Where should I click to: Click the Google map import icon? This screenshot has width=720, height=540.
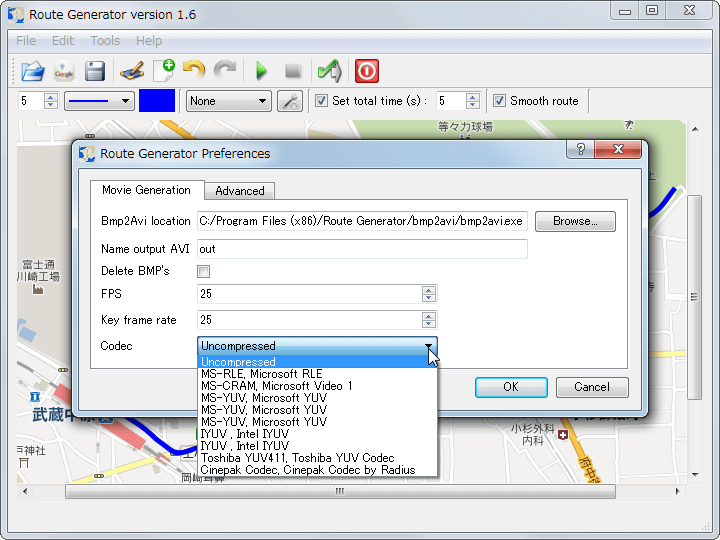(64, 71)
